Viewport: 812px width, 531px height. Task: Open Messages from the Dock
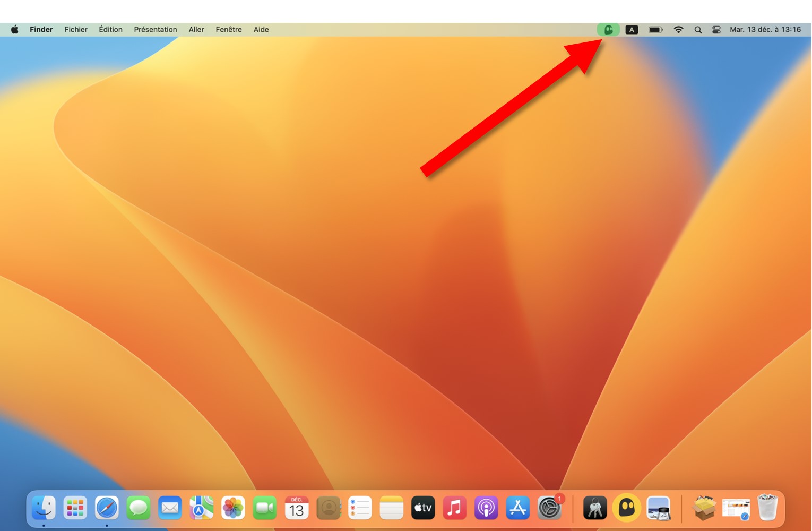point(139,508)
